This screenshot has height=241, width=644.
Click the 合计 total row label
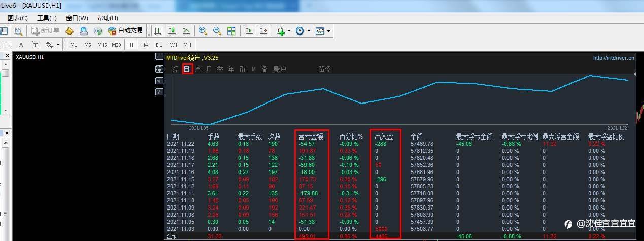click(x=173, y=236)
